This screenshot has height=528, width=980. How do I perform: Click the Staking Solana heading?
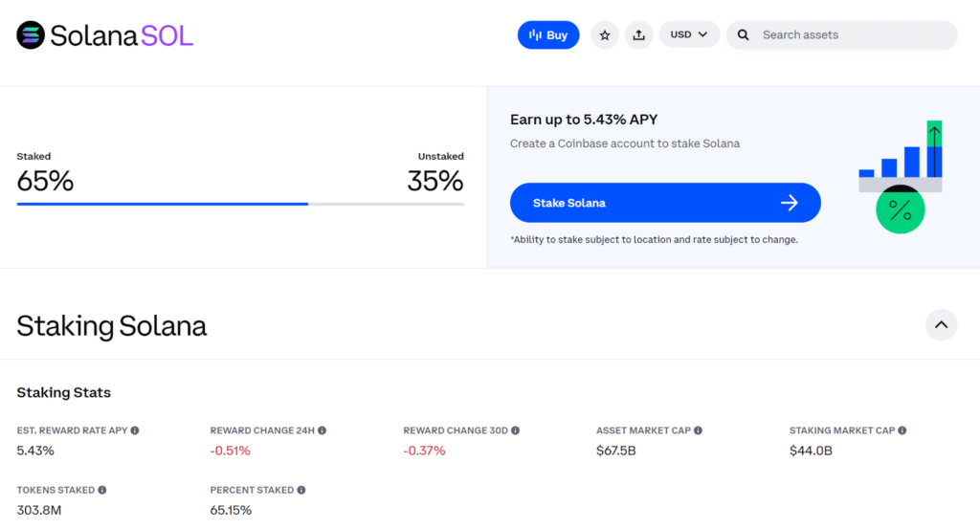coord(111,326)
